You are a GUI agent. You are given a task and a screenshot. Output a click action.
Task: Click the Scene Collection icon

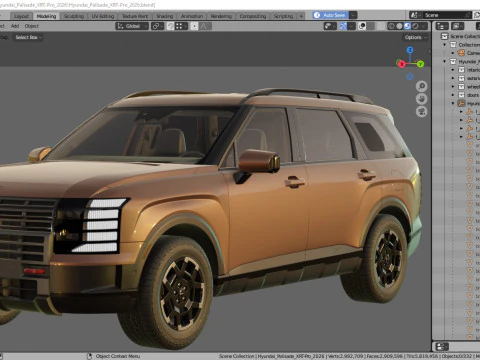[444, 36]
